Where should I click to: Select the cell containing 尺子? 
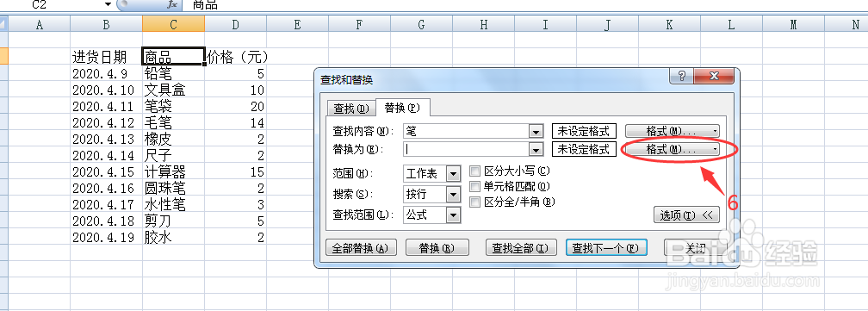tap(173, 155)
